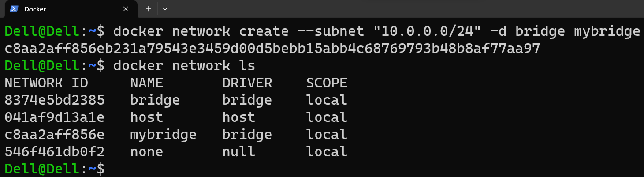Screen dimensions: 644x177
Task: Click the 'docker network ls' command text
Action: pyautogui.click(x=184, y=66)
